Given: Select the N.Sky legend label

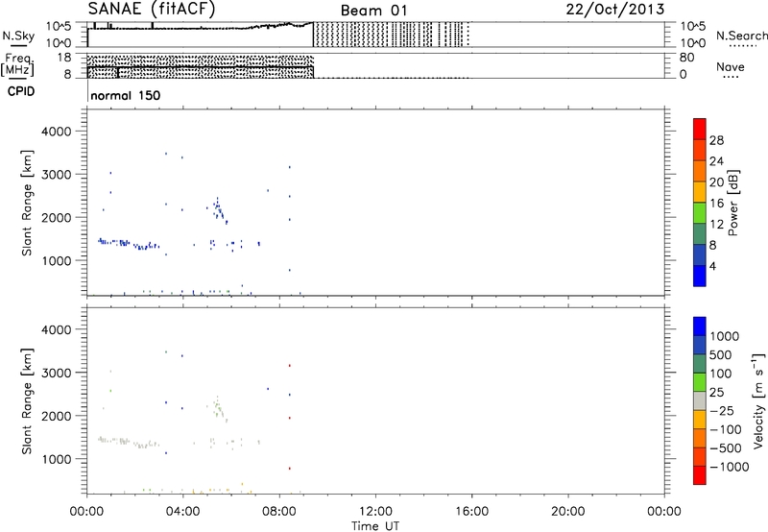Looking at the screenshot, I should pos(18,36).
